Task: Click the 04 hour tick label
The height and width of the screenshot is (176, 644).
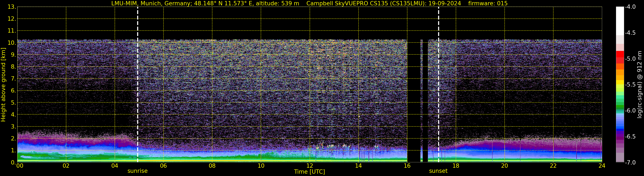Action: (x=114, y=166)
